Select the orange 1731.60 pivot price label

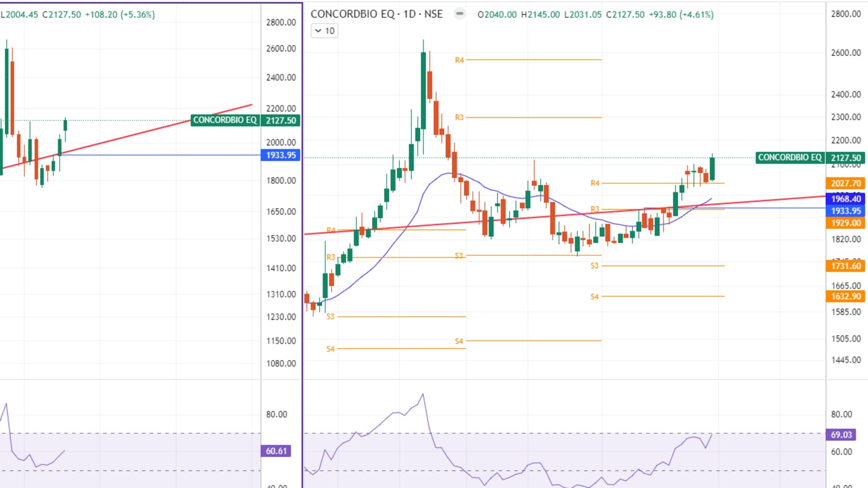[846, 266]
